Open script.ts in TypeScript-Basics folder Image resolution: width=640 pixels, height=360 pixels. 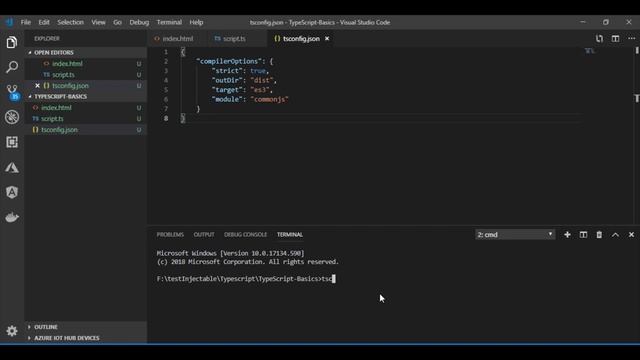point(86,119)
